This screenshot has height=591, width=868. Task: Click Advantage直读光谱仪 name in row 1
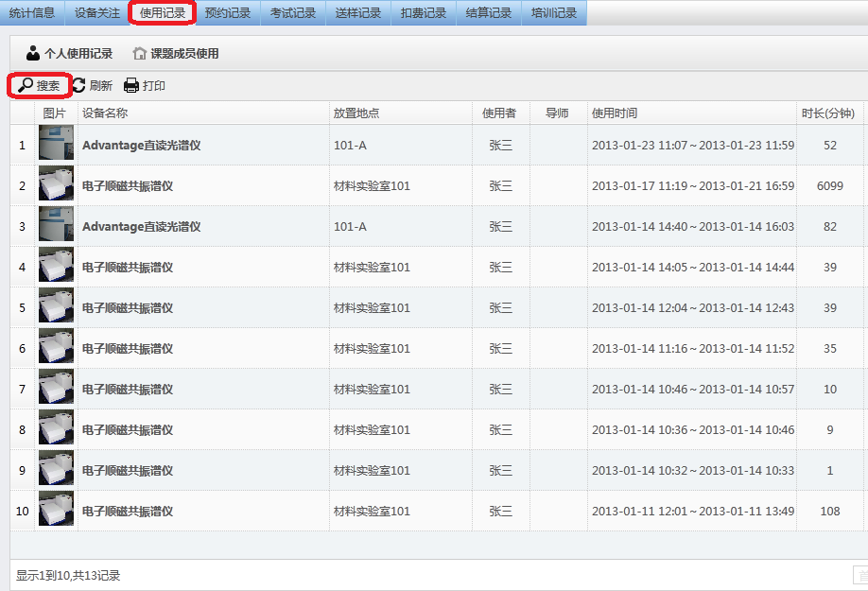(x=142, y=146)
